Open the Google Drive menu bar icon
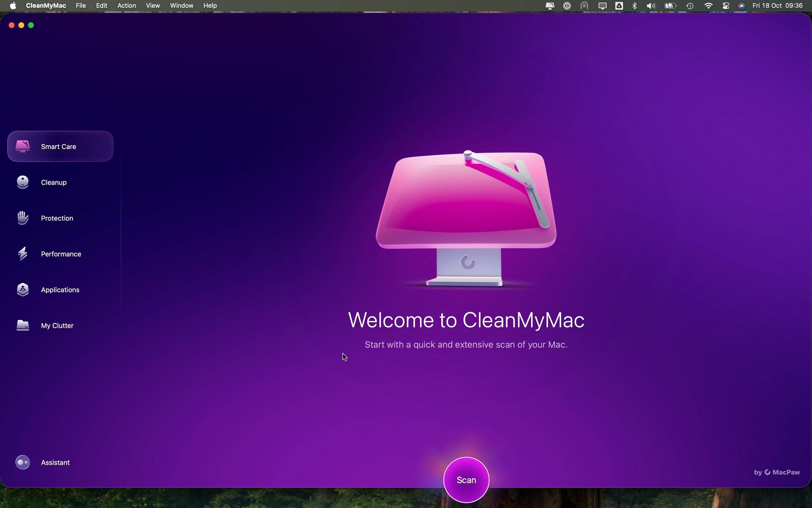This screenshot has width=812, height=508. [x=619, y=6]
